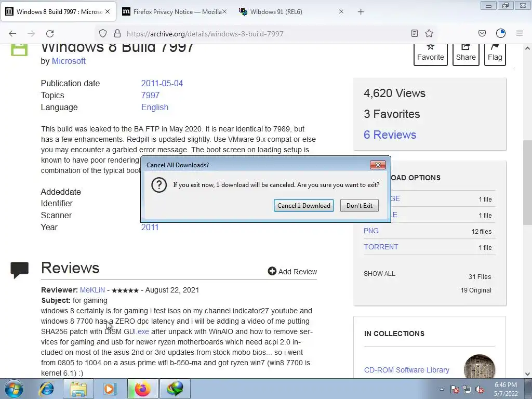Launch Internet Explorer from taskbar
This screenshot has width=532, height=399.
coord(46,389)
